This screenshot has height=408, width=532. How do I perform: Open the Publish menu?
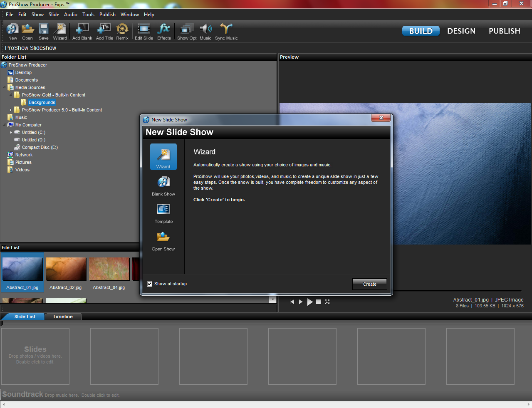coord(107,15)
